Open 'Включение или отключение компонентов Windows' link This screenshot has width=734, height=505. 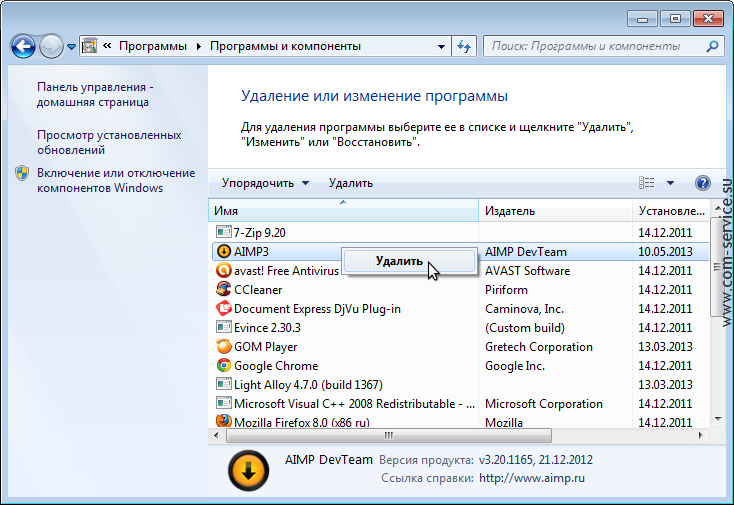(x=116, y=180)
